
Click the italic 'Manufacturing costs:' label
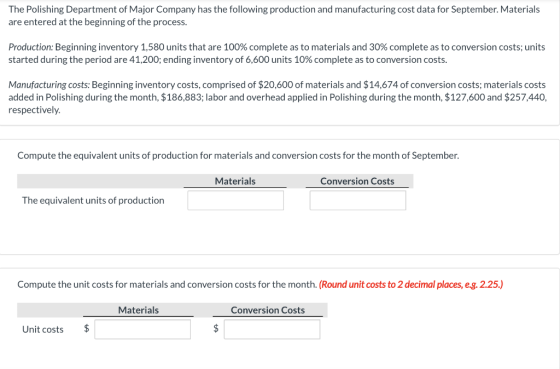pos(49,85)
